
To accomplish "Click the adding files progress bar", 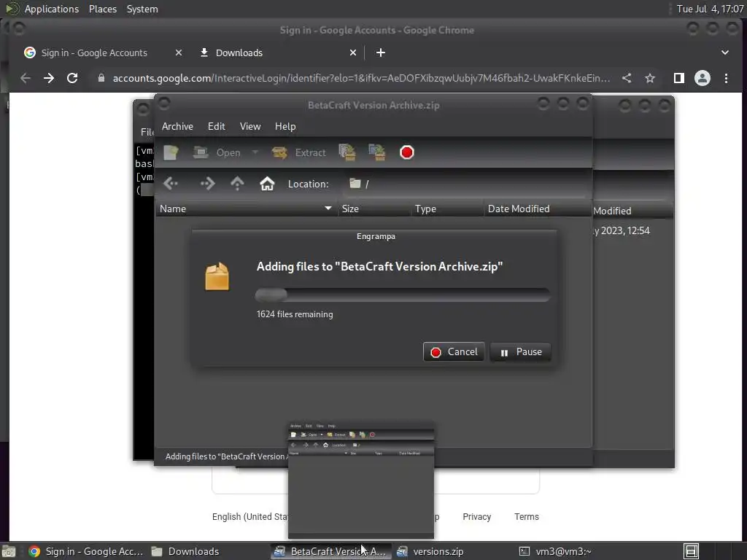I will pos(403,295).
